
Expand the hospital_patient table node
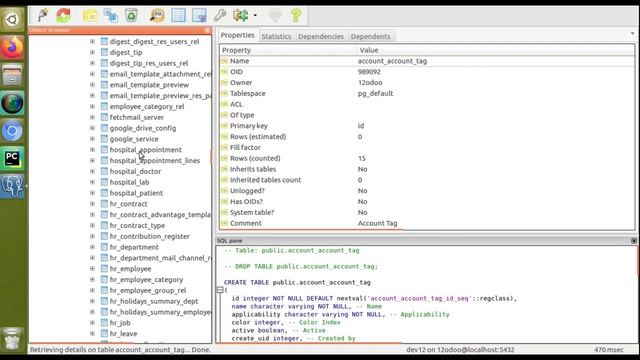[x=92, y=193]
